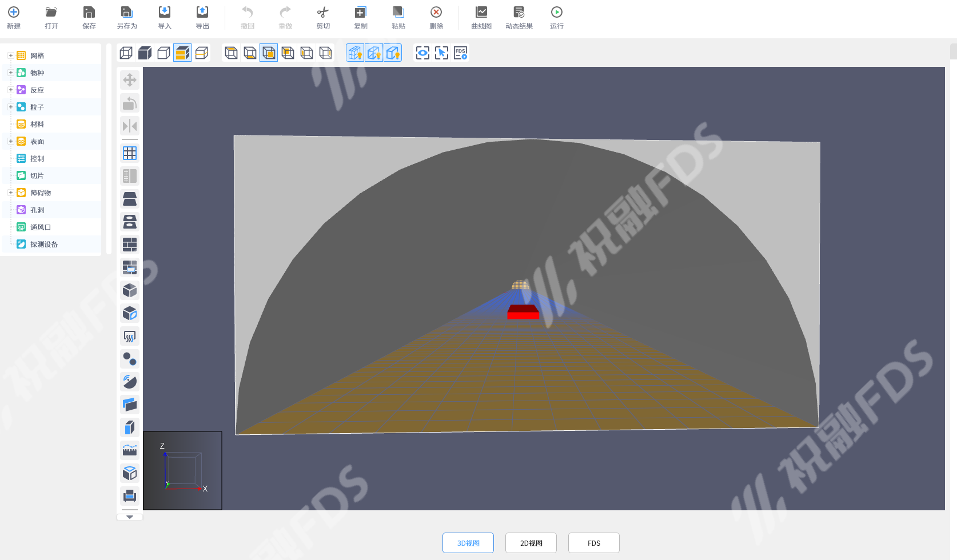This screenshot has width=957, height=560.
Task: Click the 新建 (New) icon
Action: point(14,12)
